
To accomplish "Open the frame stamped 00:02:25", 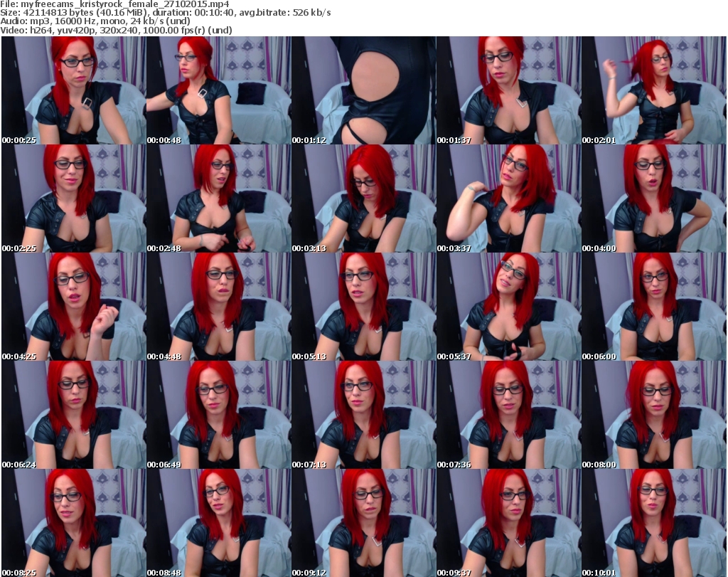I will [x=74, y=198].
